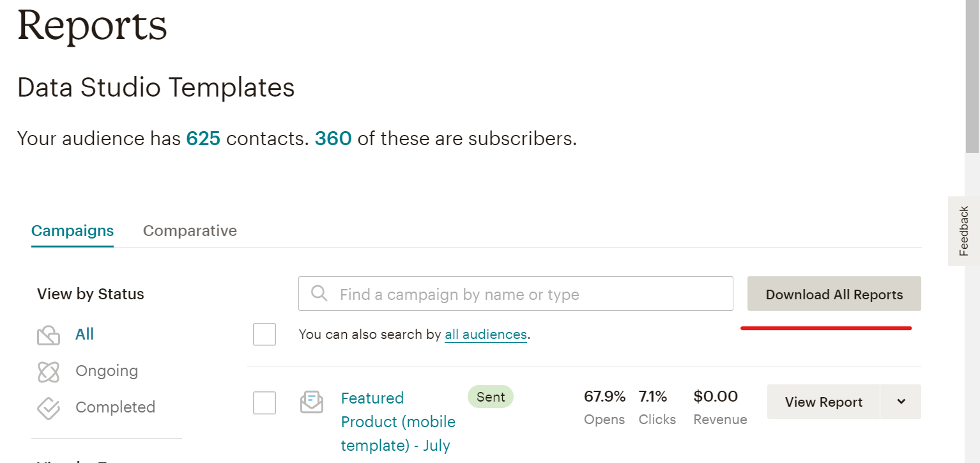This screenshot has height=463, width=980.
Task: Click the Completed status checkmark icon
Action: click(49, 408)
